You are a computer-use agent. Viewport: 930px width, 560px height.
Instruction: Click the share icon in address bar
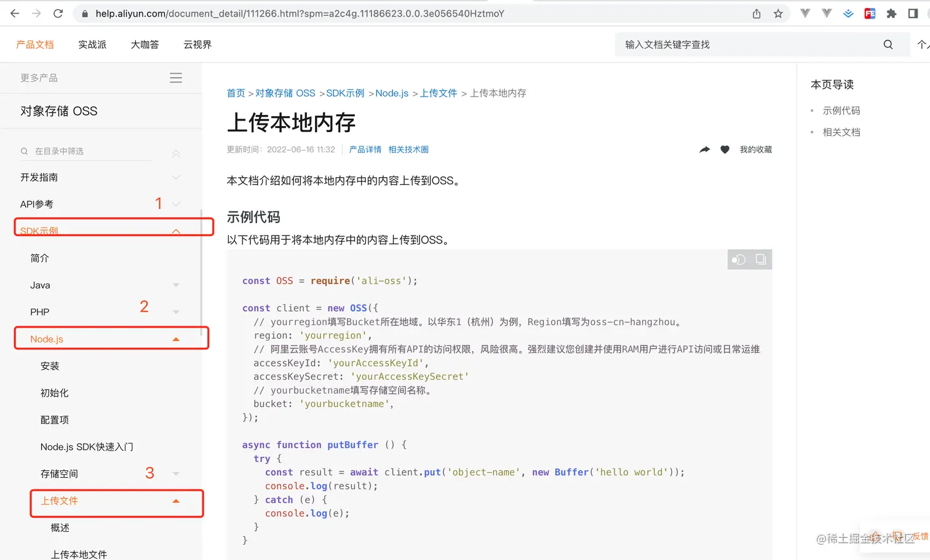tap(757, 14)
